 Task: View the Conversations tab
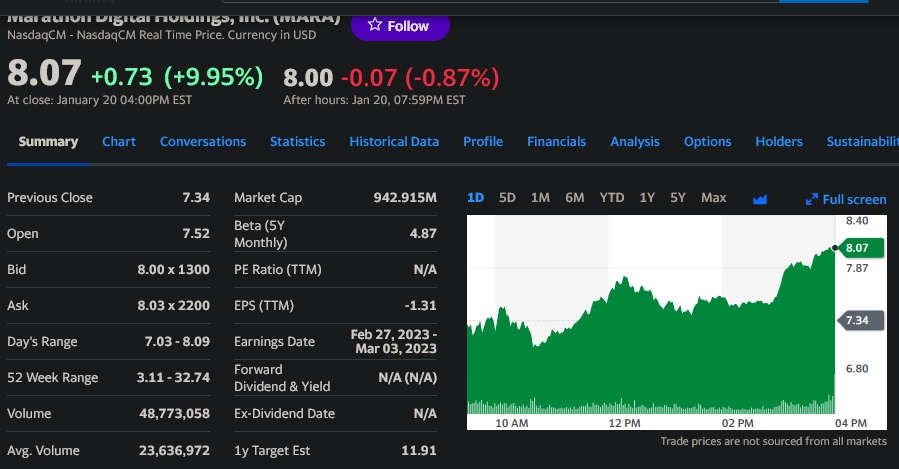(x=203, y=142)
